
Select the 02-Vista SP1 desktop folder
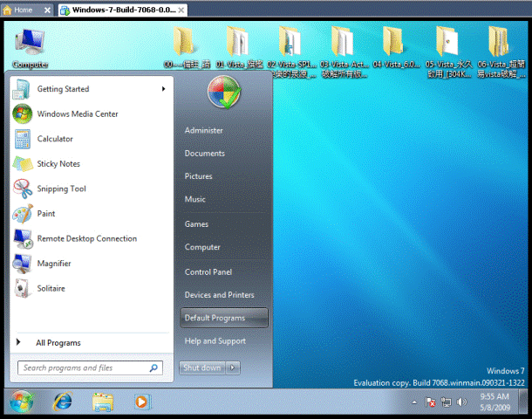291,52
